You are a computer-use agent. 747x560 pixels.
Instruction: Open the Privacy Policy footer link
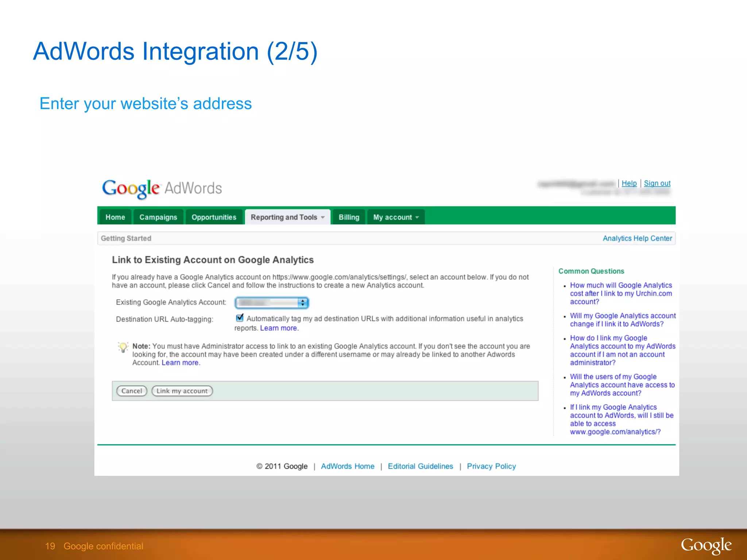(x=491, y=466)
